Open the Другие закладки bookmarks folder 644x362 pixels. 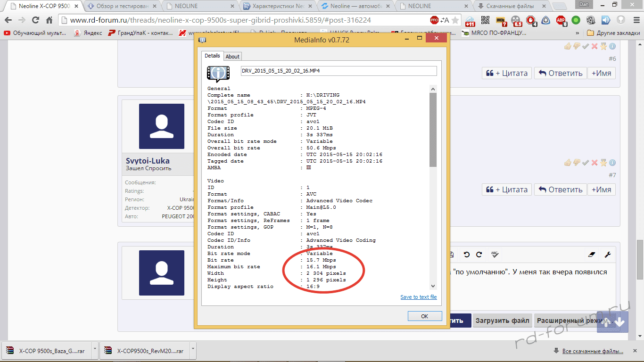pyautogui.click(x=613, y=33)
